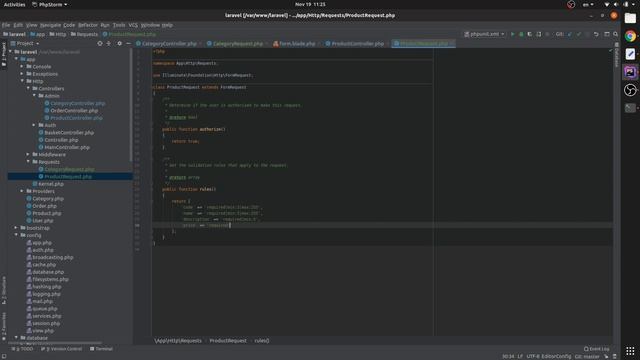640x360 pixels.
Task: Hide the Project panel with minus icon
Action: [128, 43]
